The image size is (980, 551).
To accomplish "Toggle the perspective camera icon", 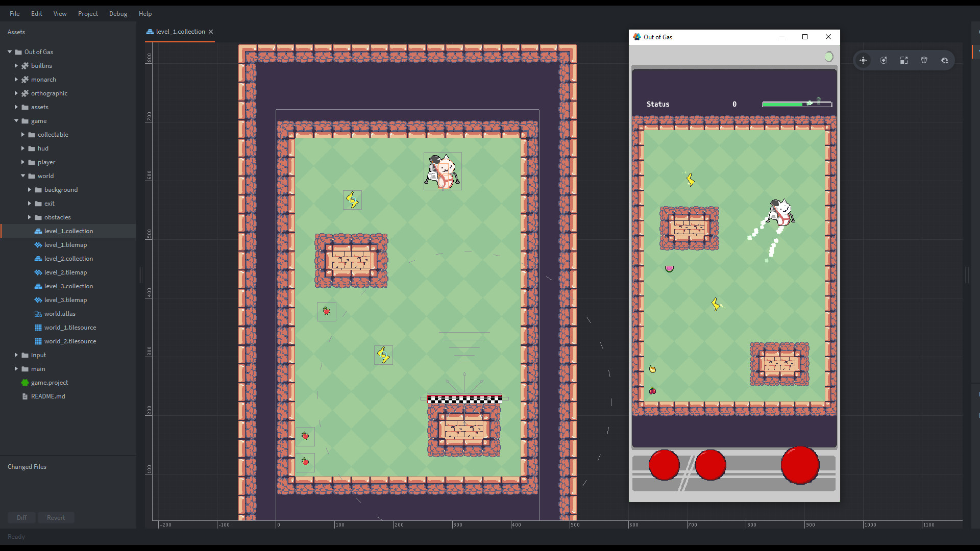I will pyautogui.click(x=924, y=60).
